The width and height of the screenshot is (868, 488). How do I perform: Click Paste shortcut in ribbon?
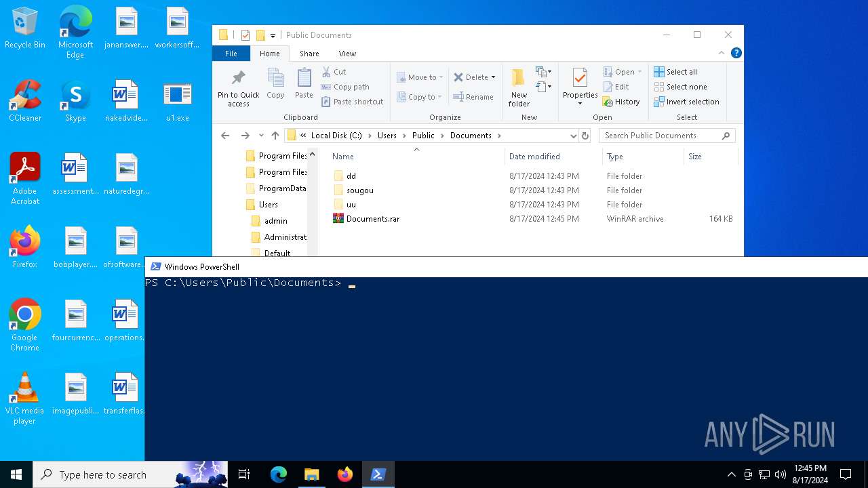tap(352, 102)
